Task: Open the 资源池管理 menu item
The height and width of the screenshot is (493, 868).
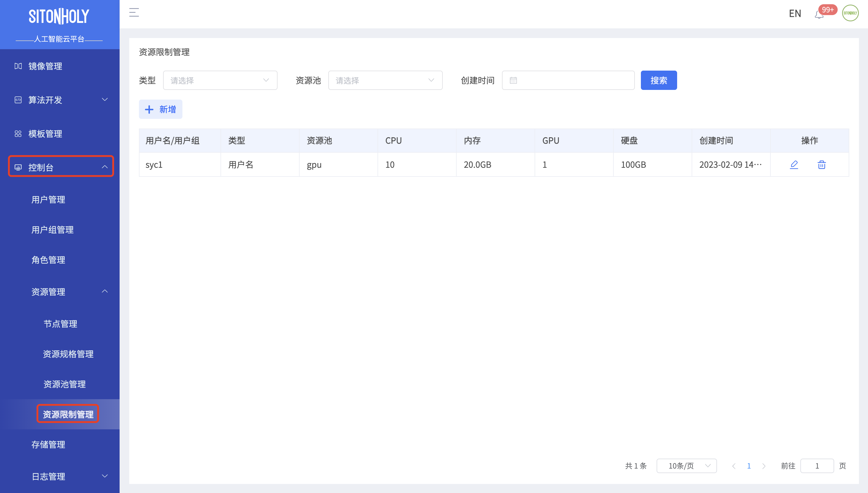Action: click(x=60, y=384)
